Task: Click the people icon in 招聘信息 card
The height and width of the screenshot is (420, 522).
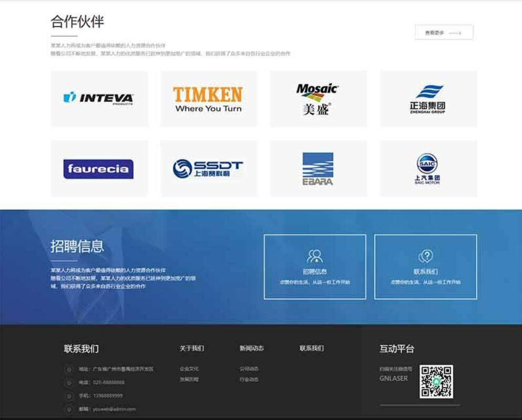Action: [315, 256]
